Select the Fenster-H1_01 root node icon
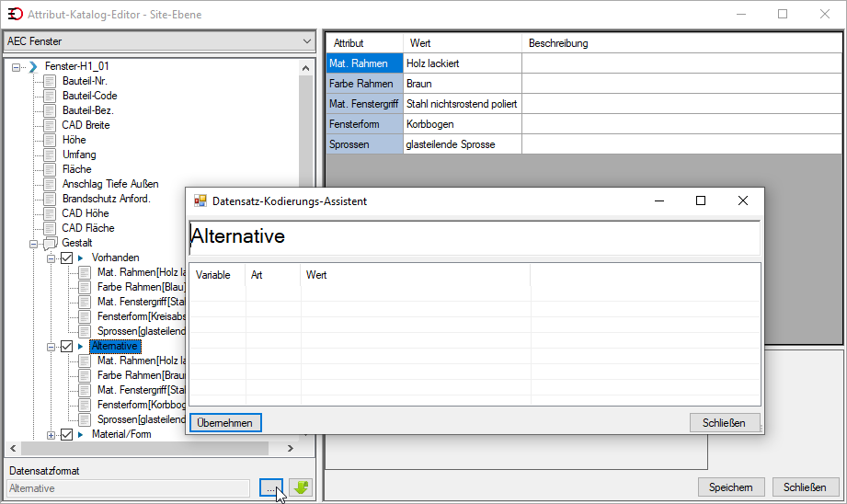 [33, 66]
